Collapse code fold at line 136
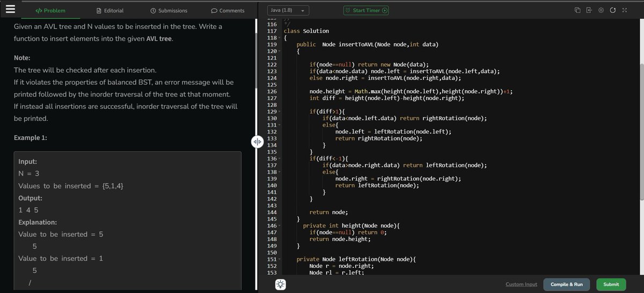The width and height of the screenshot is (644, 293). tap(281, 159)
